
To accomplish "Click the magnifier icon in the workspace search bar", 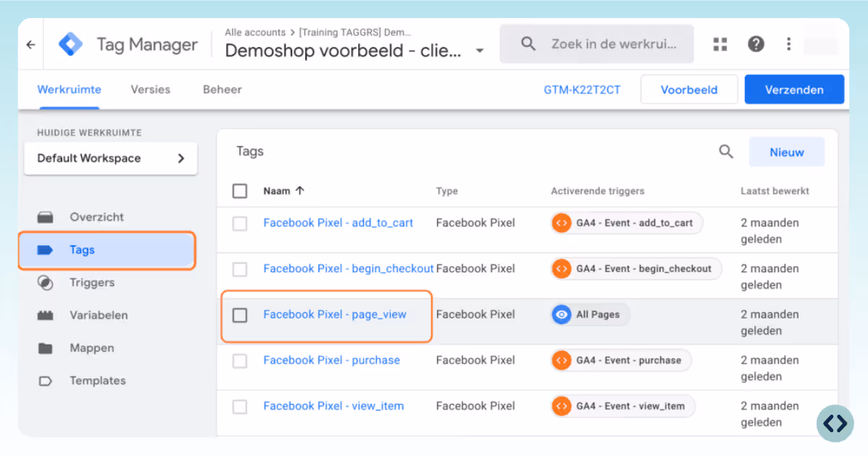I will [x=529, y=44].
